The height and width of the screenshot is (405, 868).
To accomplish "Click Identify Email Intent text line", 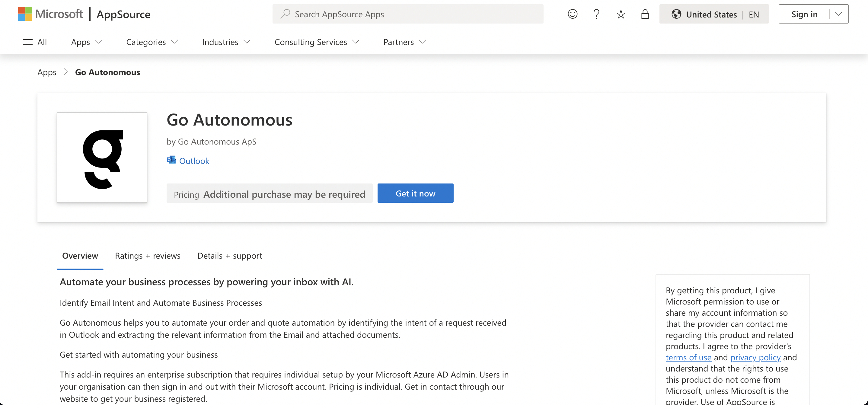I will (x=161, y=303).
